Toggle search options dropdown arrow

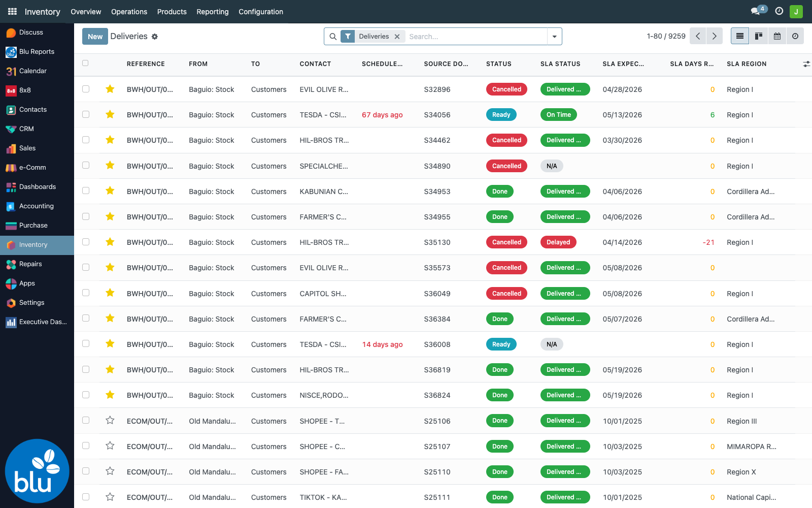point(554,37)
